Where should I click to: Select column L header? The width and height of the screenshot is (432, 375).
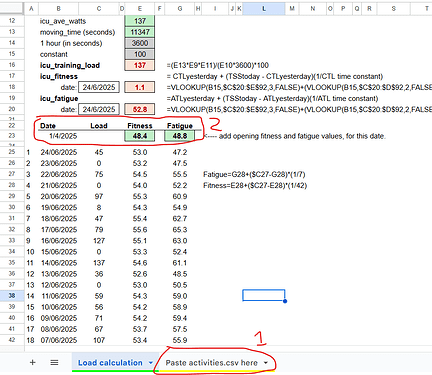click(264, 9)
